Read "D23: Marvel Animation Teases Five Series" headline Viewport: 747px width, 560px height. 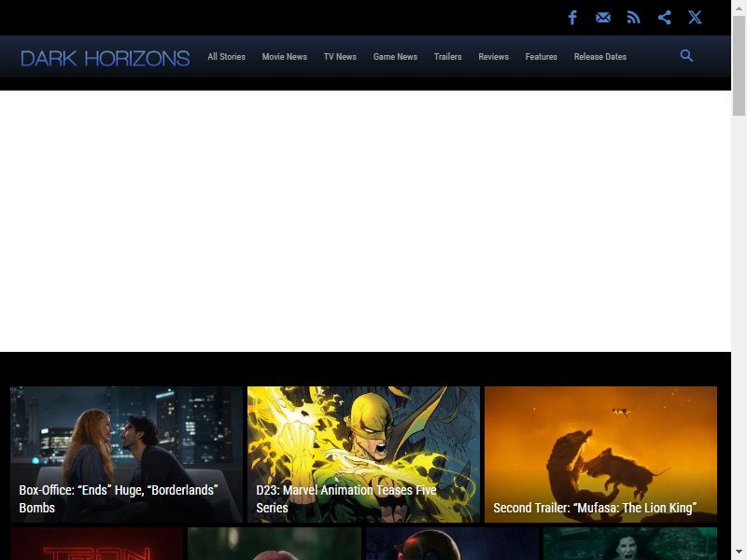tap(346, 498)
